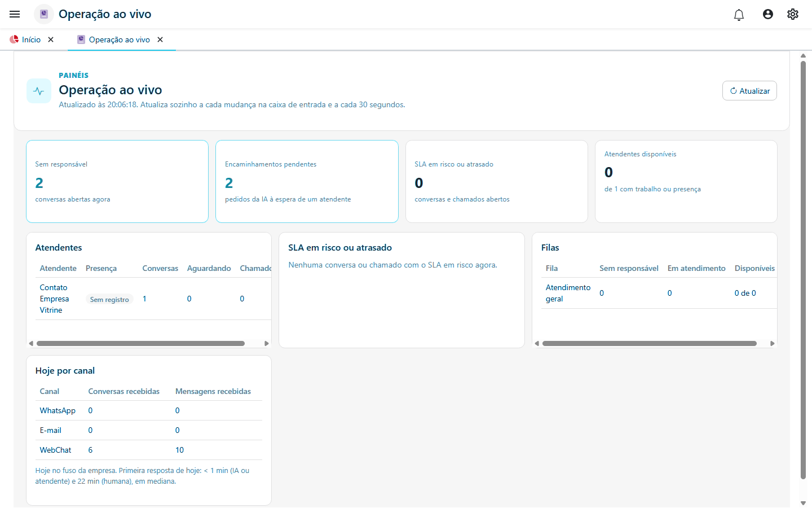Select attendant Contato Empresa Vitrine
The image size is (812, 508).
(x=55, y=299)
